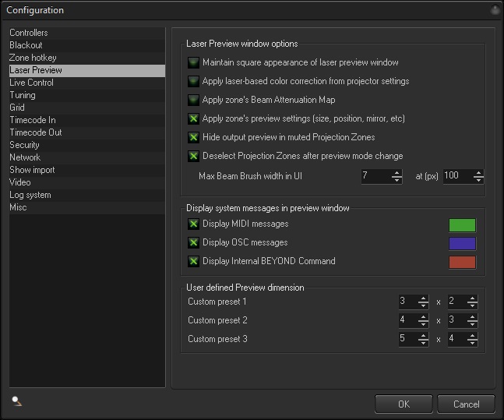The height and width of the screenshot is (420, 504).
Task: Click the search magnifier icon at bottom left
Action: tap(16, 401)
